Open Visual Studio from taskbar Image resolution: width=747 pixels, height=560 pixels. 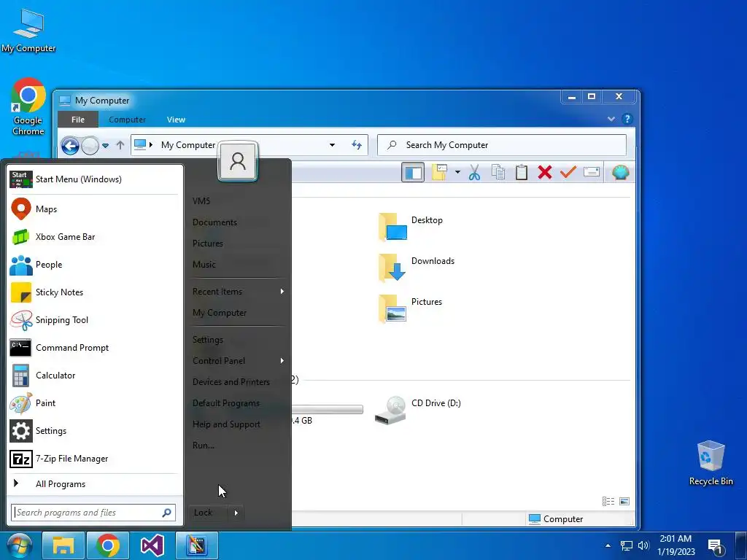tap(152, 545)
